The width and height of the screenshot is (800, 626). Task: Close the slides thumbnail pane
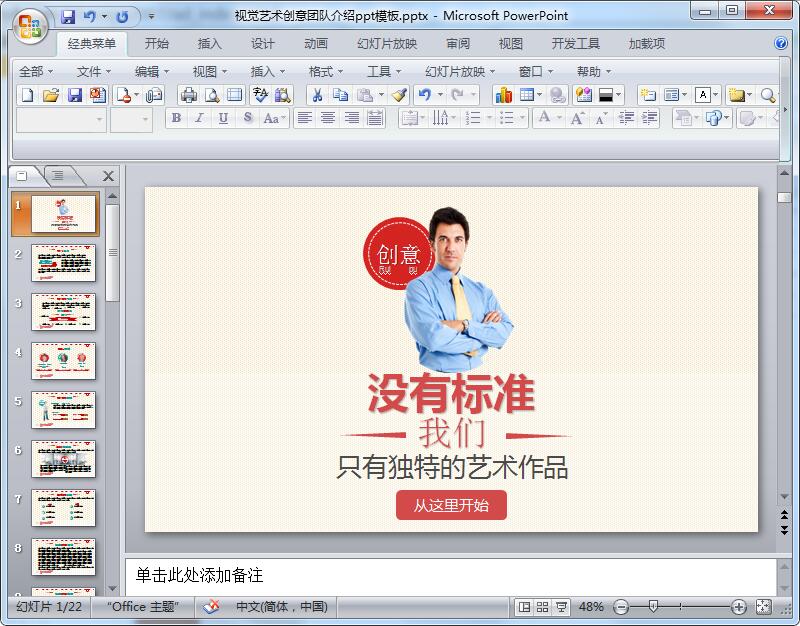pyautogui.click(x=108, y=176)
